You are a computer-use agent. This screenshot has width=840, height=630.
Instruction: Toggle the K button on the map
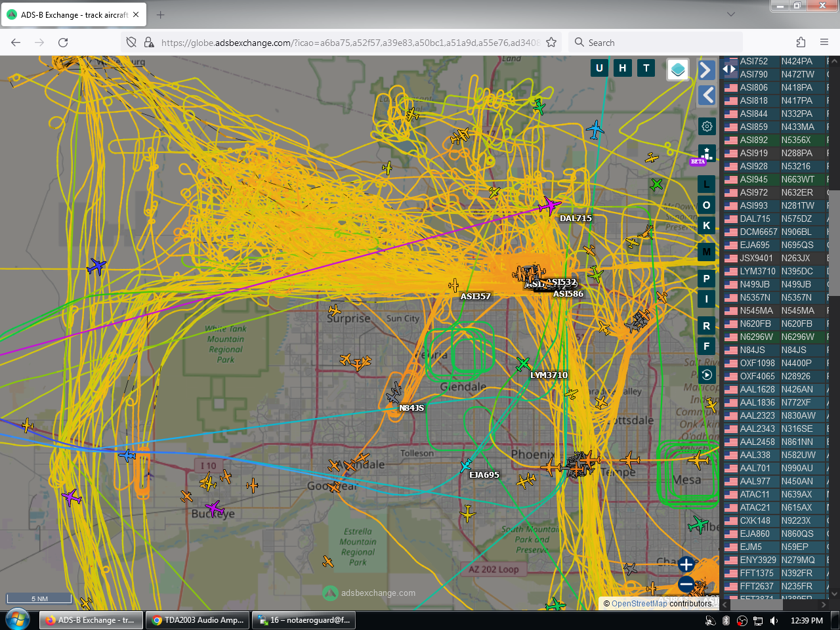click(x=706, y=225)
